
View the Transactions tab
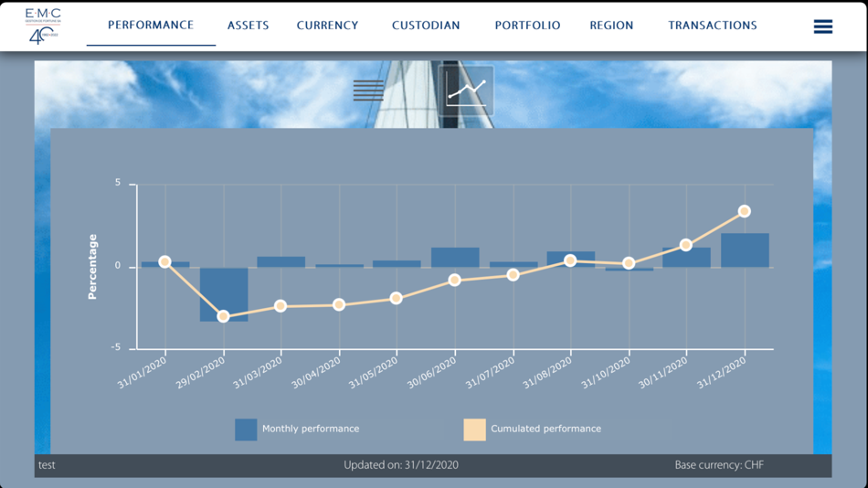click(x=713, y=26)
